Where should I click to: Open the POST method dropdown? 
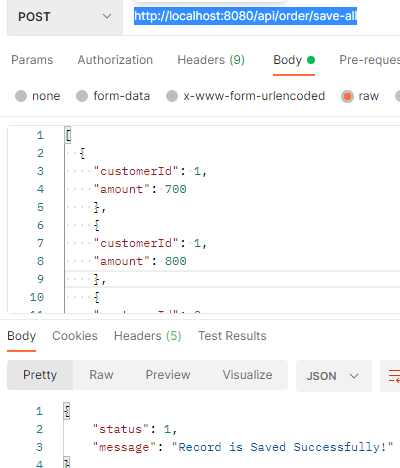(65, 17)
